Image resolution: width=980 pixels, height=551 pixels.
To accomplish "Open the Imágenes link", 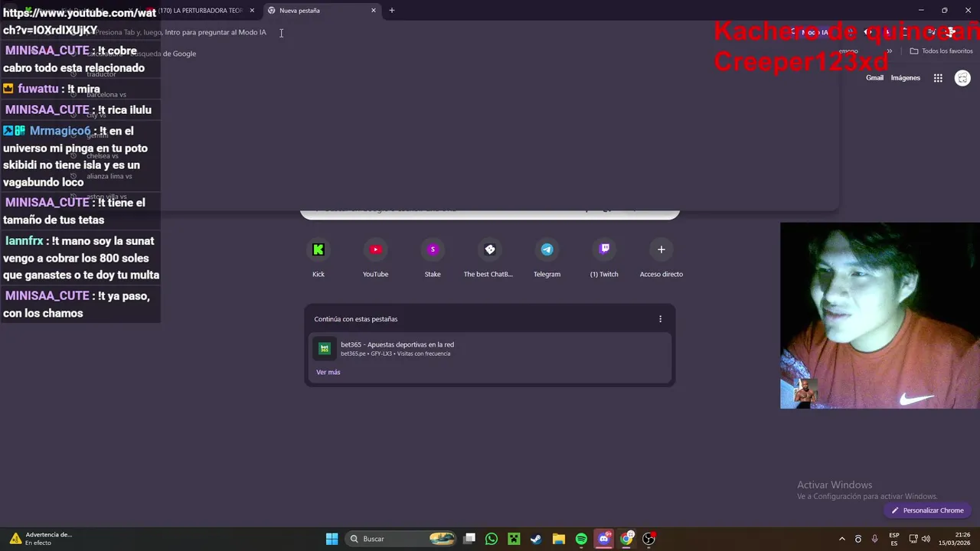I will pyautogui.click(x=905, y=78).
